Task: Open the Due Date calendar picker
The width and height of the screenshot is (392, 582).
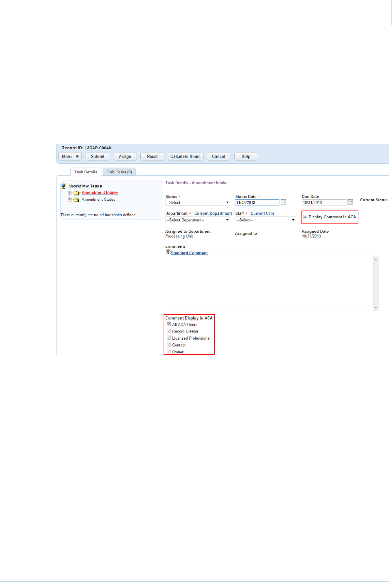Action: click(350, 202)
